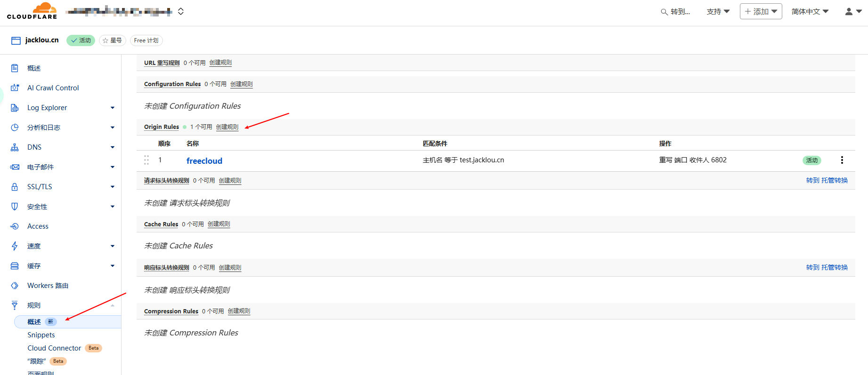Open AI Crawl Control sidebar icon
Viewport: 868px width, 375px height.
pyautogui.click(x=15, y=88)
